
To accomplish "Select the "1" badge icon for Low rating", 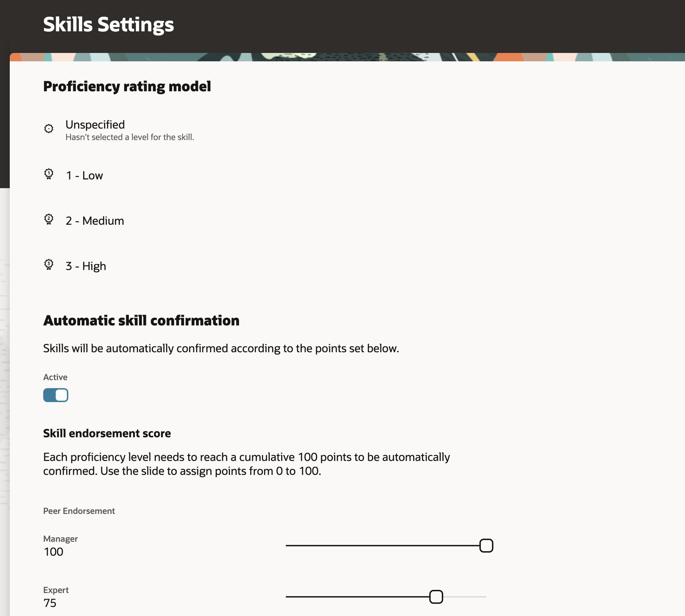I will pyautogui.click(x=48, y=175).
